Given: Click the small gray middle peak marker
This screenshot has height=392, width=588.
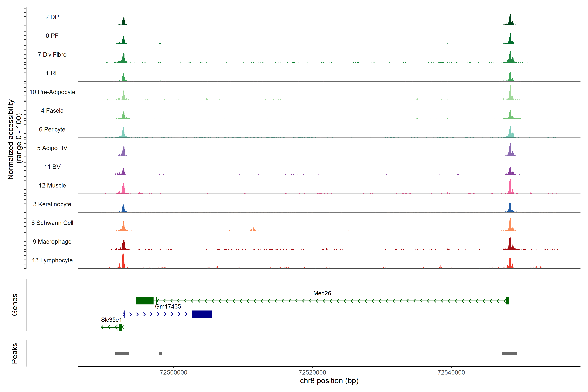Looking at the screenshot, I should 160,353.
